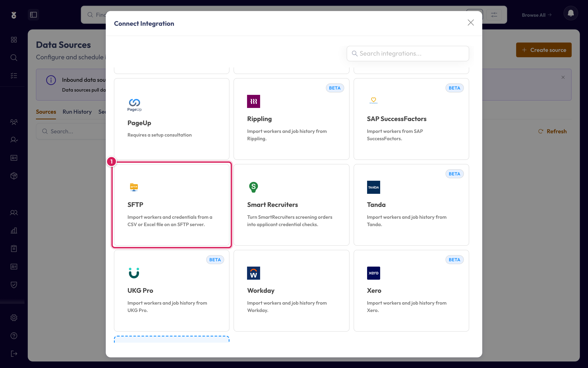Click the Tanda card title

tap(376, 205)
